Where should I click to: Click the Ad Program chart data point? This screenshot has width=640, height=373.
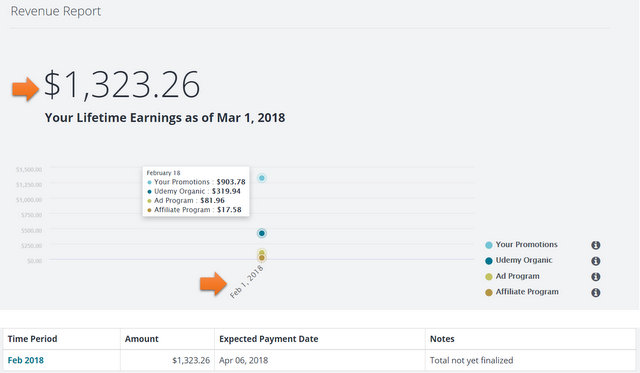pos(262,253)
